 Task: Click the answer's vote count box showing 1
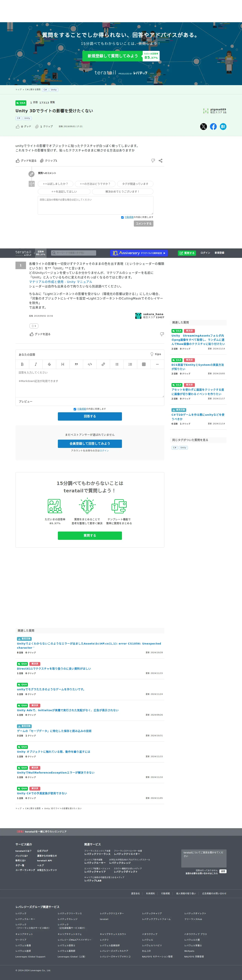(34, 326)
